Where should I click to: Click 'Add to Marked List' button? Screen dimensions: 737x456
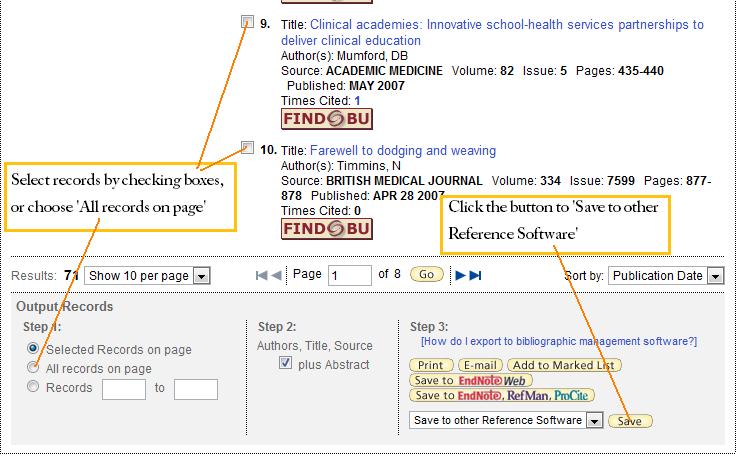[564, 365]
